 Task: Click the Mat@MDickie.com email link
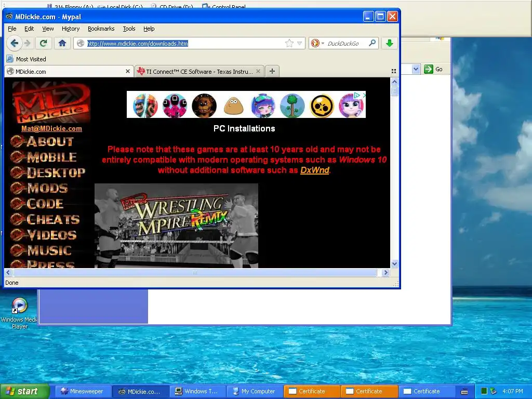[51, 129]
